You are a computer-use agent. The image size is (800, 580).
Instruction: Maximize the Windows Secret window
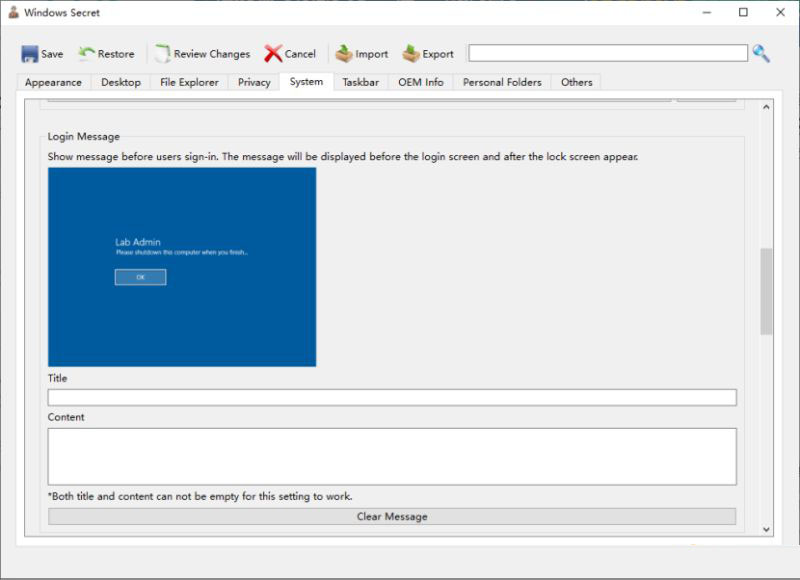click(x=743, y=12)
